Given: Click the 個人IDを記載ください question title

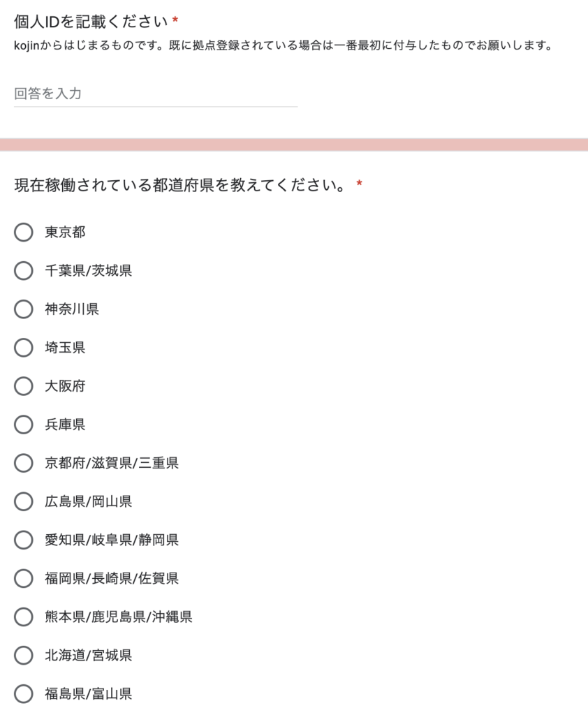Looking at the screenshot, I should (91, 22).
